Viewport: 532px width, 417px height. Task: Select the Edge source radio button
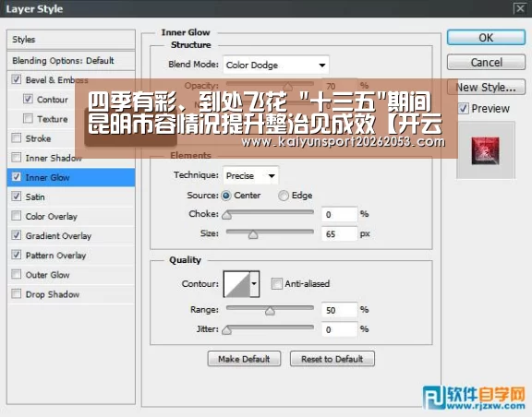[x=284, y=196]
